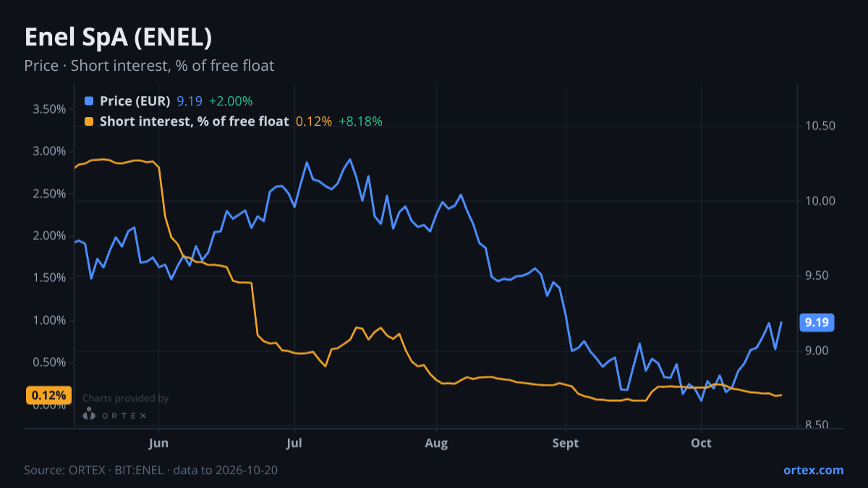
Task: Click the 3.50% left axis label
Action: click(50, 109)
